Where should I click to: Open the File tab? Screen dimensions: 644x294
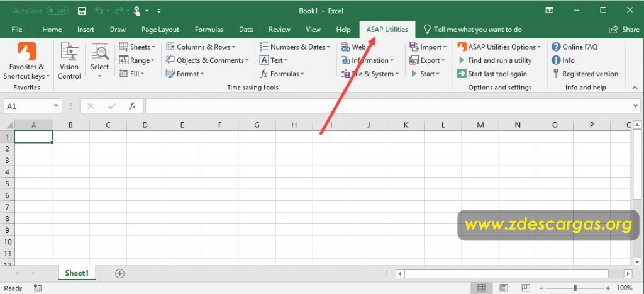pos(17,30)
